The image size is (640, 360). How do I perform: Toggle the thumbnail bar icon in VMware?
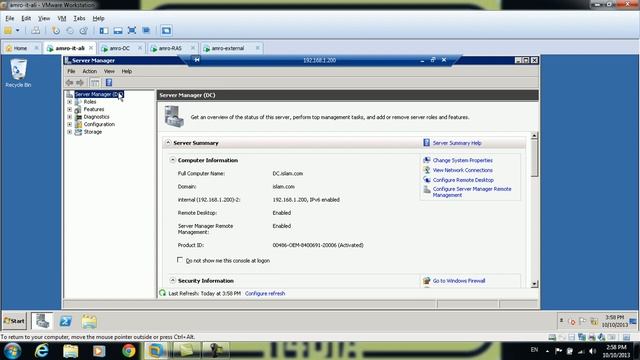[118, 31]
